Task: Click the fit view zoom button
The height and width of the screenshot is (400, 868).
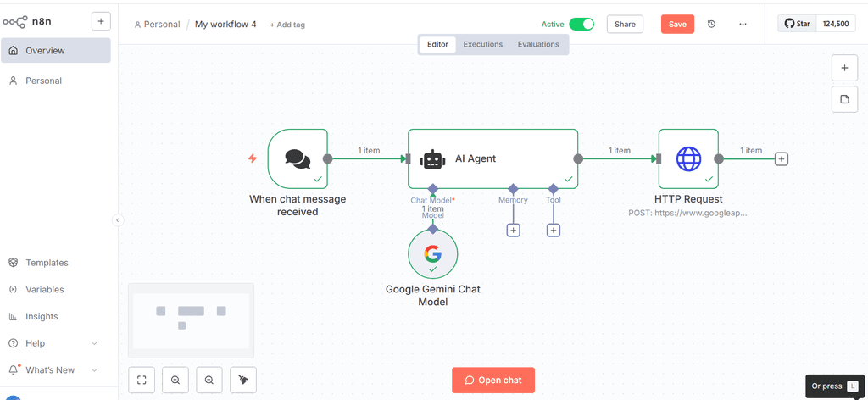Action: [x=142, y=380]
